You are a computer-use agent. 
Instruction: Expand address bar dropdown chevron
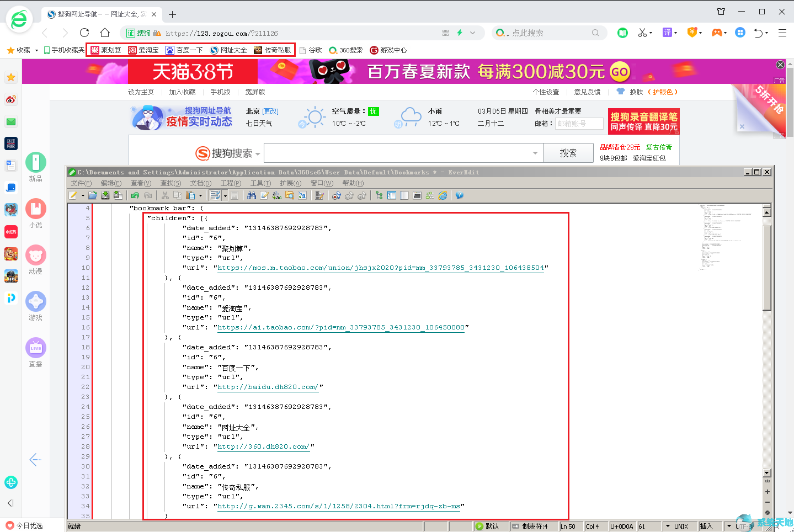coord(473,33)
